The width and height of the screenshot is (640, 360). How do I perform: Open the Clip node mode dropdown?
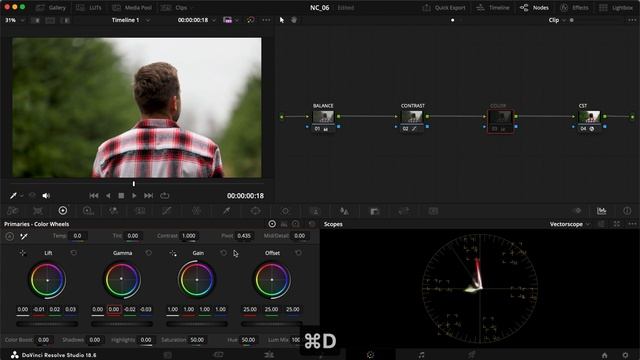557,20
